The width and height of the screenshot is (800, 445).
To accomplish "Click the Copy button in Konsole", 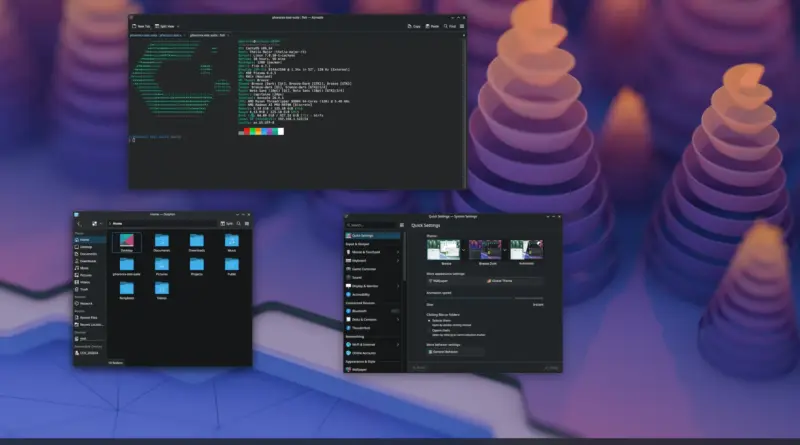I will pyautogui.click(x=414, y=26).
